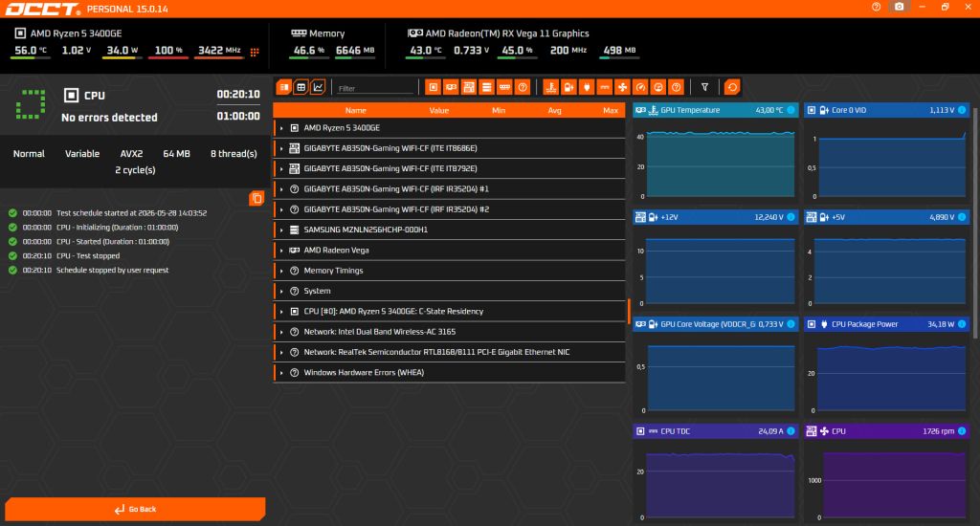Image resolution: width=980 pixels, height=526 pixels.
Task: Toggle the +12V graph blue dot
Action: (791, 217)
